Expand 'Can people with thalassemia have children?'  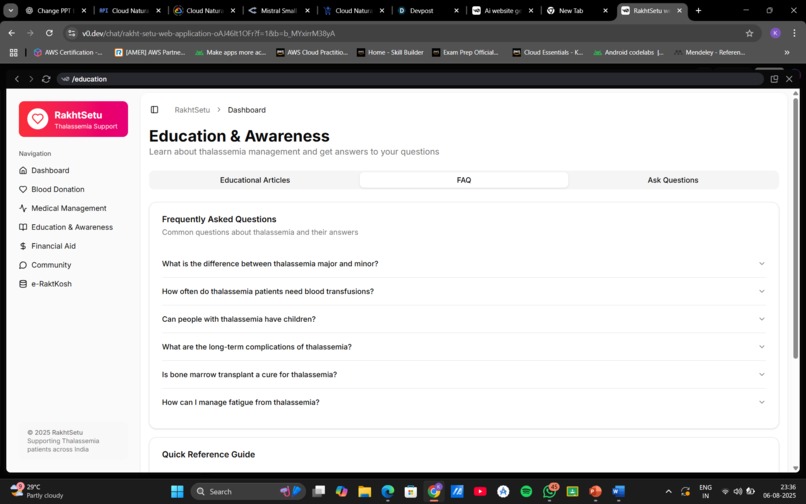tap(464, 319)
